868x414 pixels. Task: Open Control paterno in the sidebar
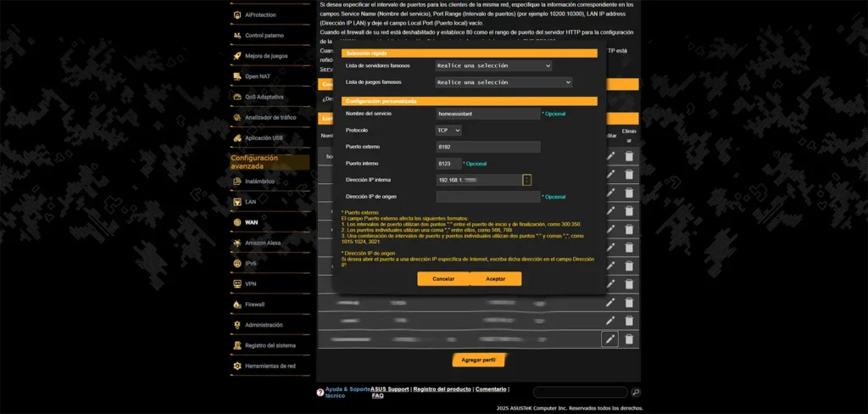click(x=264, y=36)
